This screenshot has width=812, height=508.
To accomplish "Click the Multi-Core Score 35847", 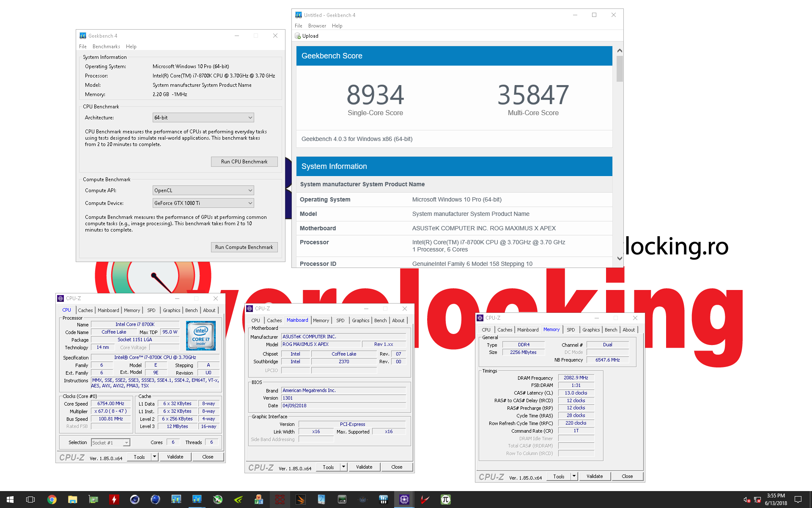I will [x=533, y=95].
